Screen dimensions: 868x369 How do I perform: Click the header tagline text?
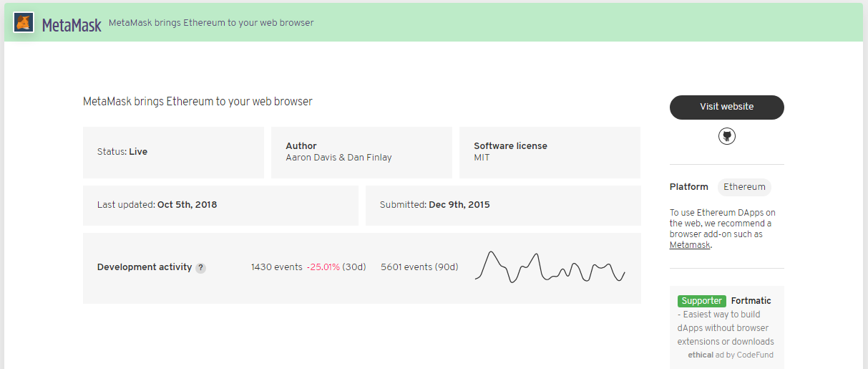tap(211, 23)
